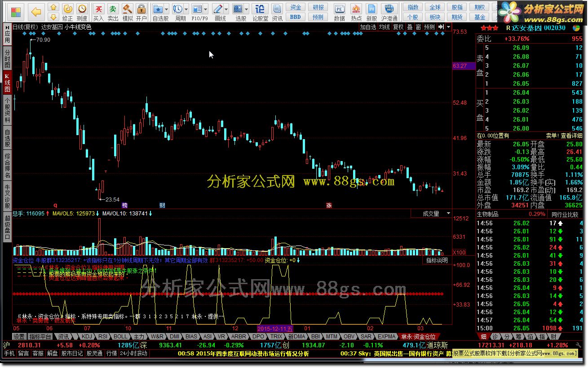This screenshot has height=368, width=588.
Task: Click the BBD toolbar button
Action: (296, 17)
